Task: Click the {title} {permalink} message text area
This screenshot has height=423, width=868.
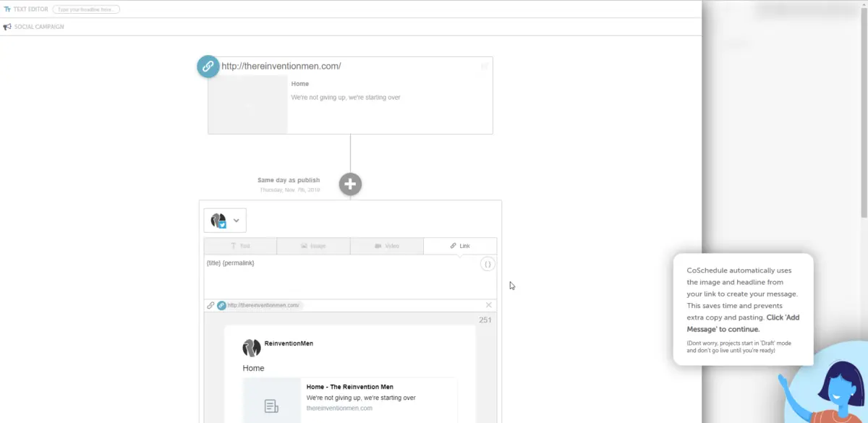Action: (340, 275)
